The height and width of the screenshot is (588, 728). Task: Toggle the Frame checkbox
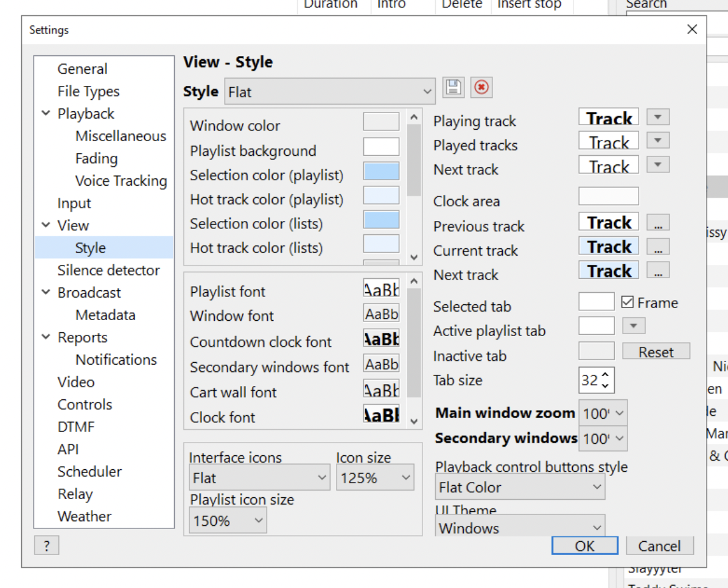[627, 303]
